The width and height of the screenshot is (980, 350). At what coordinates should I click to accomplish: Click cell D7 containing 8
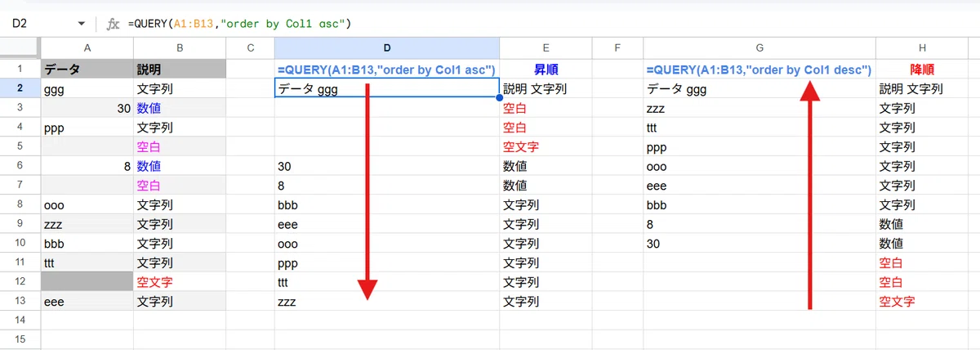(387, 186)
